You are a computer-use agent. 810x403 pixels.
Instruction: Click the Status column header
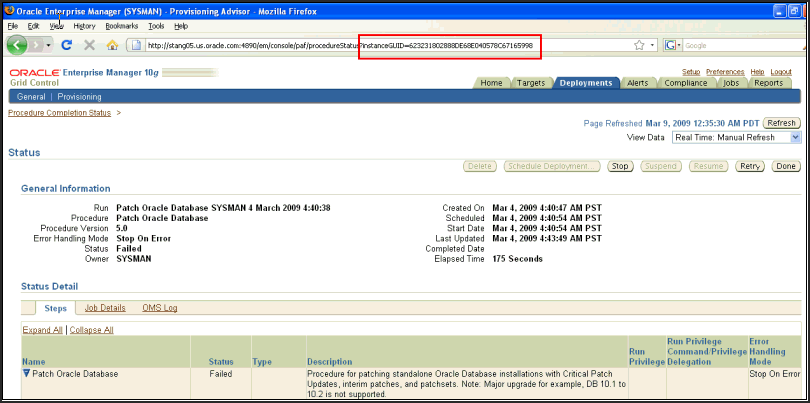point(221,362)
